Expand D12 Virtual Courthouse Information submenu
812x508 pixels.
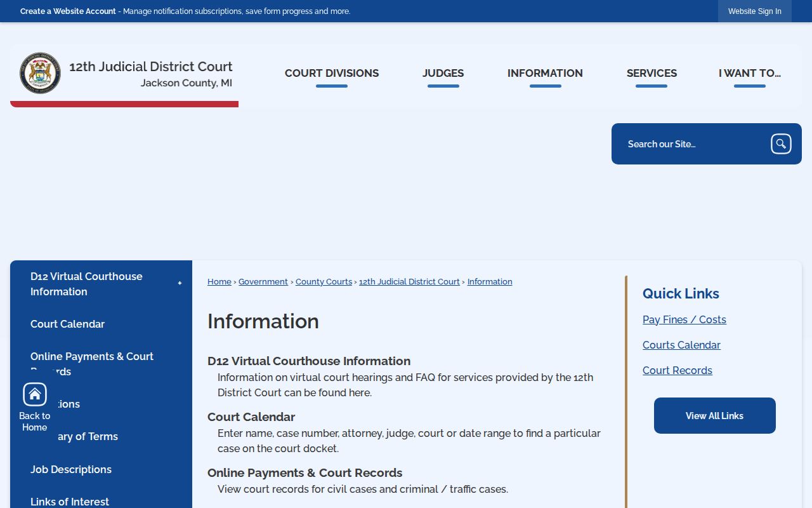180,283
